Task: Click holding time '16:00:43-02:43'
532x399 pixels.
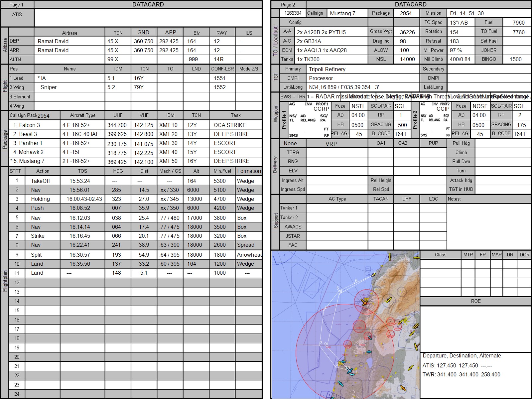Action: (x=84, y=199)
